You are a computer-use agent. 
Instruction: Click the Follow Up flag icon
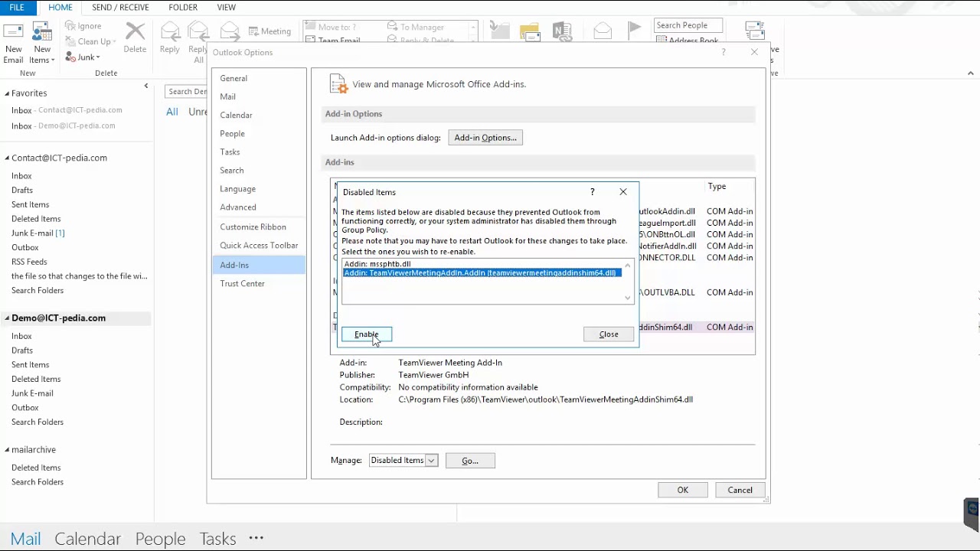[635, 30]
